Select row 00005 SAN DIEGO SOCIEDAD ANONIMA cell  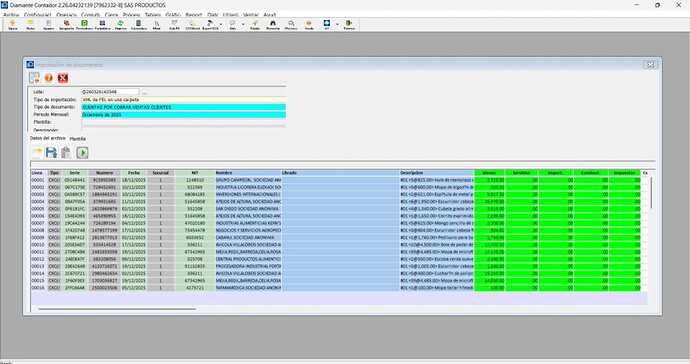(248, 209)
